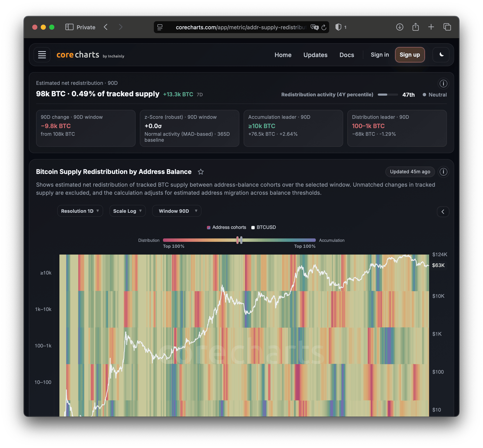483x448 pixels.
Task: Click the share icon in browser toolbar
Action: pyautogui.click(x=415, y=27)
